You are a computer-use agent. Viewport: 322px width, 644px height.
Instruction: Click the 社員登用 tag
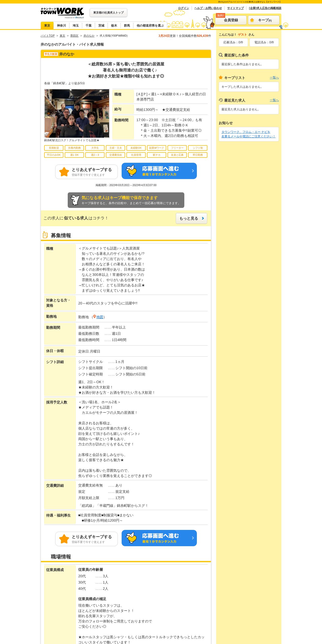pyautogui.click(x=136, y=155)
